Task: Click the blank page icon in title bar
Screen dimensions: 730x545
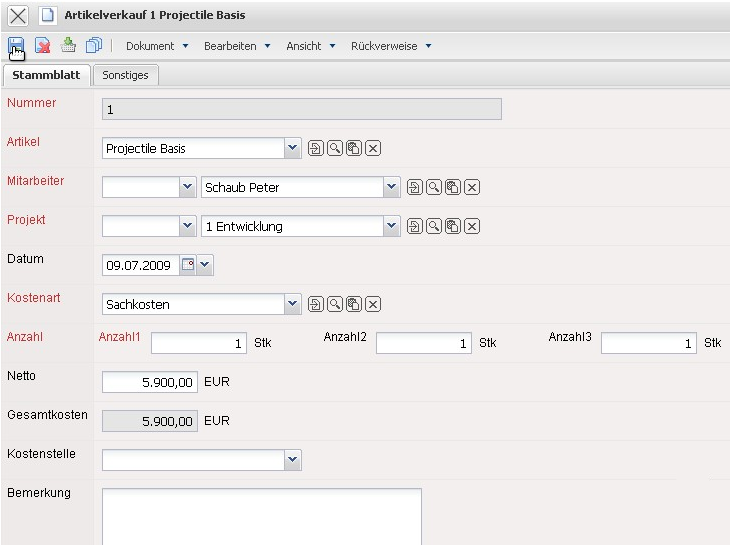Action: pyautogui.click(x=47, y=15)
